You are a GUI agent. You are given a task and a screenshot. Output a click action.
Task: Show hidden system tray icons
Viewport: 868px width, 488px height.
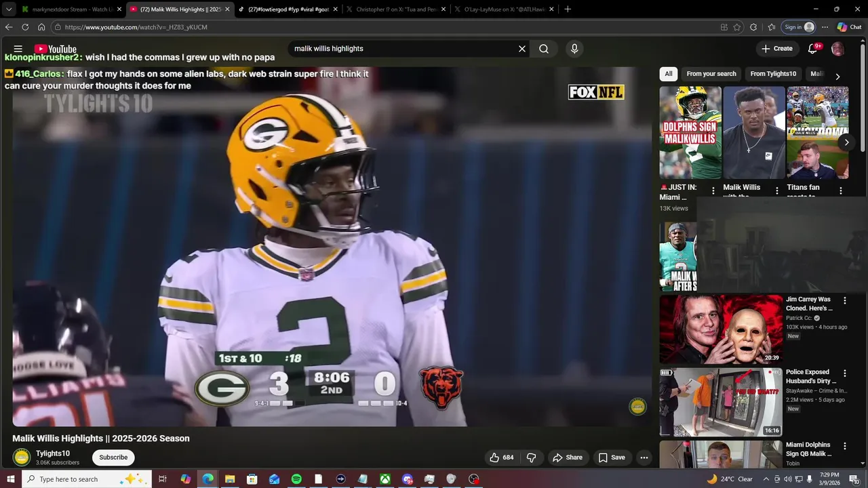[766, 479]
